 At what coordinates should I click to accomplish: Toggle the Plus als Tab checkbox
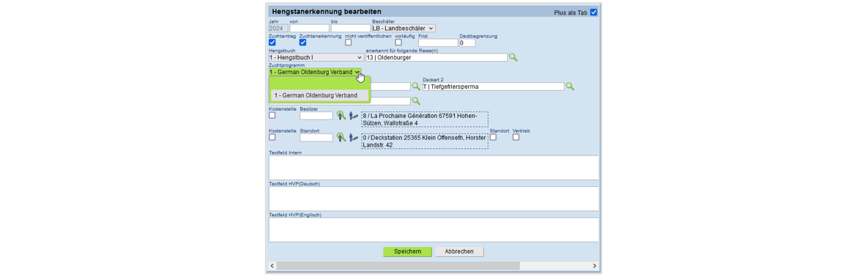pyautogui.click(x=594, y=12)
